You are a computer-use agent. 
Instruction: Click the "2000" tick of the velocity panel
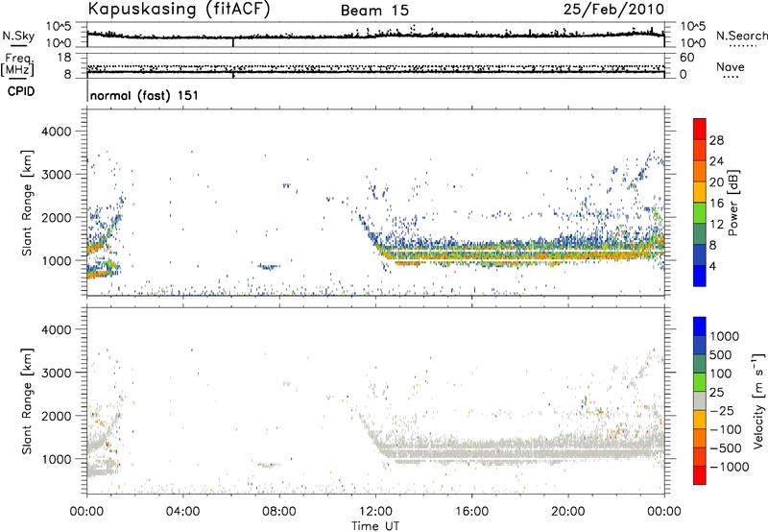[x=57, y=416]
